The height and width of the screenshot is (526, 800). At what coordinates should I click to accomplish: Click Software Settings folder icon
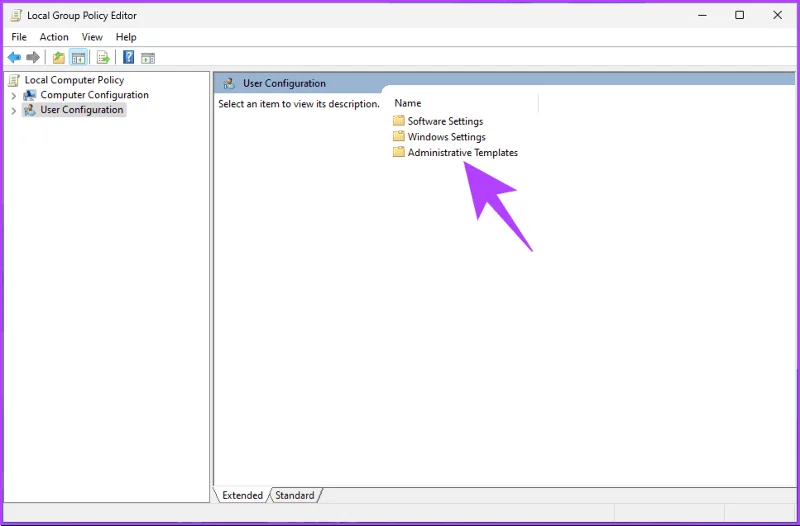398,121
